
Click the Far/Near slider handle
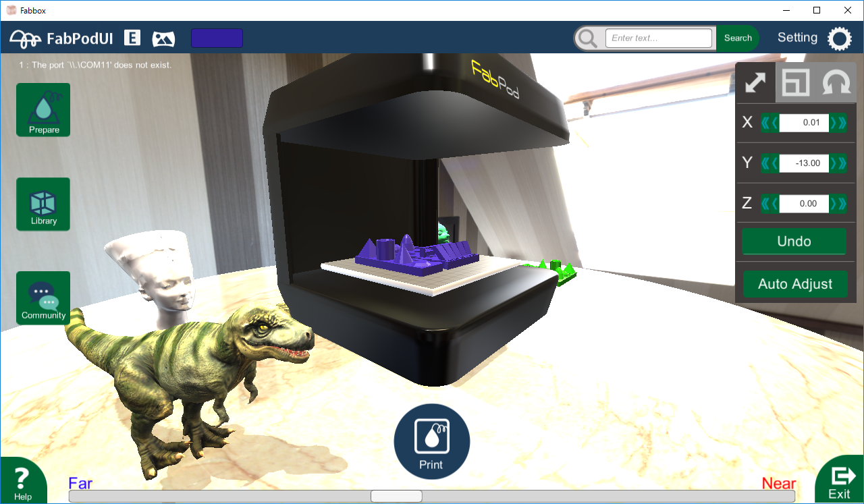(x=396, y=496)
